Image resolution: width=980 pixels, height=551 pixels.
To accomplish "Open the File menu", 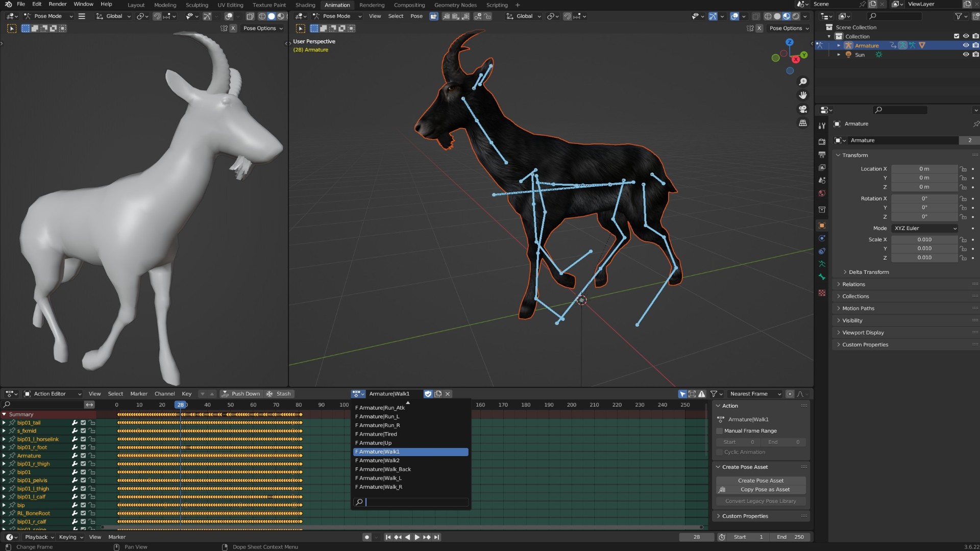I will coord(21,4).
